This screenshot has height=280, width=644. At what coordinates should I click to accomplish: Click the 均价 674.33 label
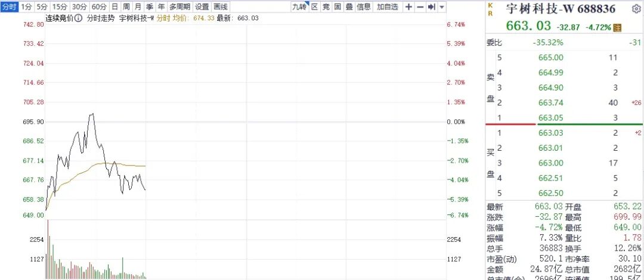point(193,18)
